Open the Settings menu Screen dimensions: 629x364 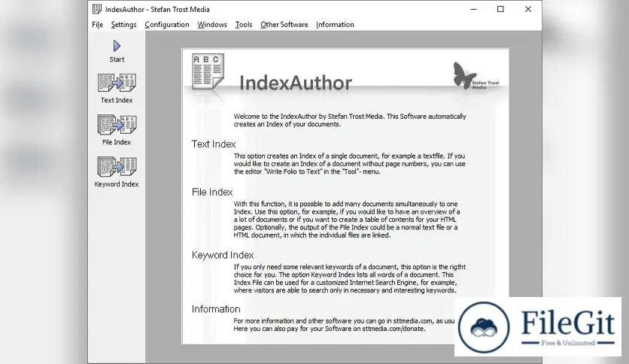coord(123,25)
